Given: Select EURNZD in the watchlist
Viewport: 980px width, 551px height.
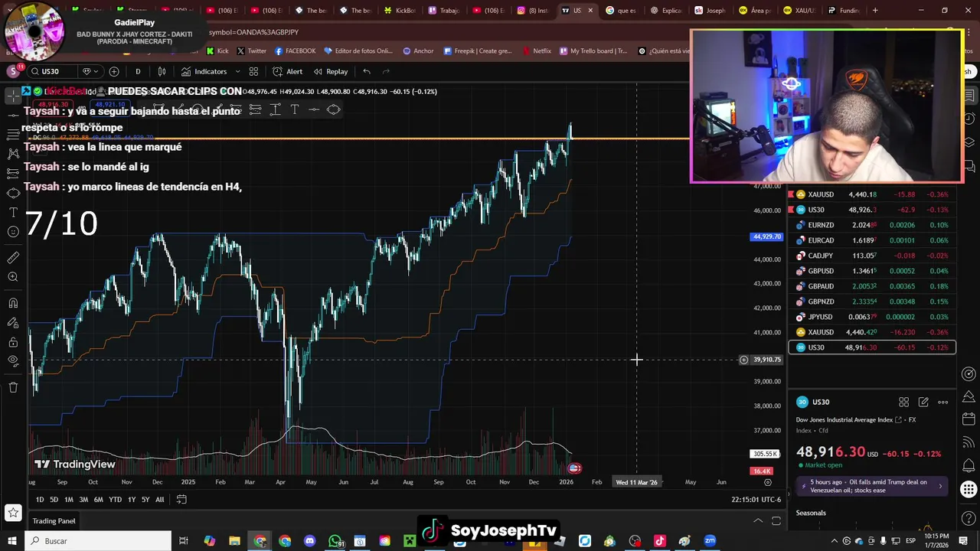Looking at the screenshot, I should pos(872,225).
